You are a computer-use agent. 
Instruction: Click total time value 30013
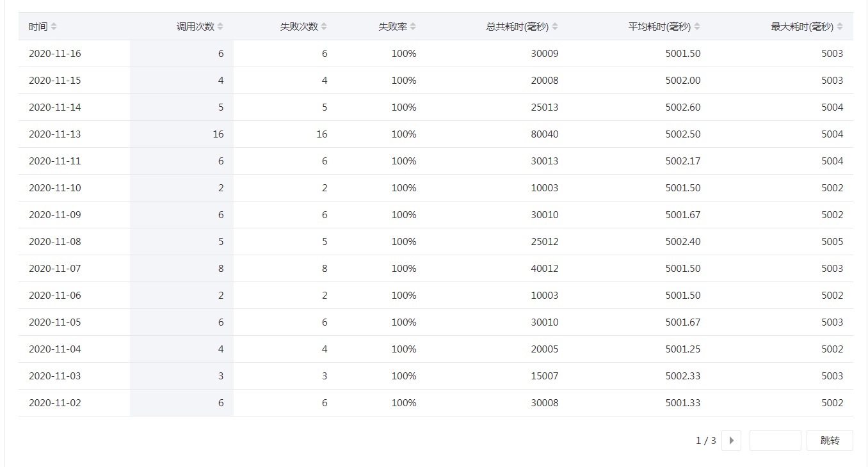[x=545, y=161]
